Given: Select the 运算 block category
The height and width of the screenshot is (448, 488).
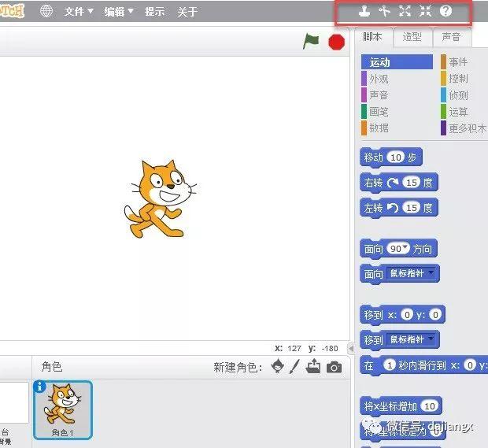Looking at the screenshot, I should (x=454, y=112).
